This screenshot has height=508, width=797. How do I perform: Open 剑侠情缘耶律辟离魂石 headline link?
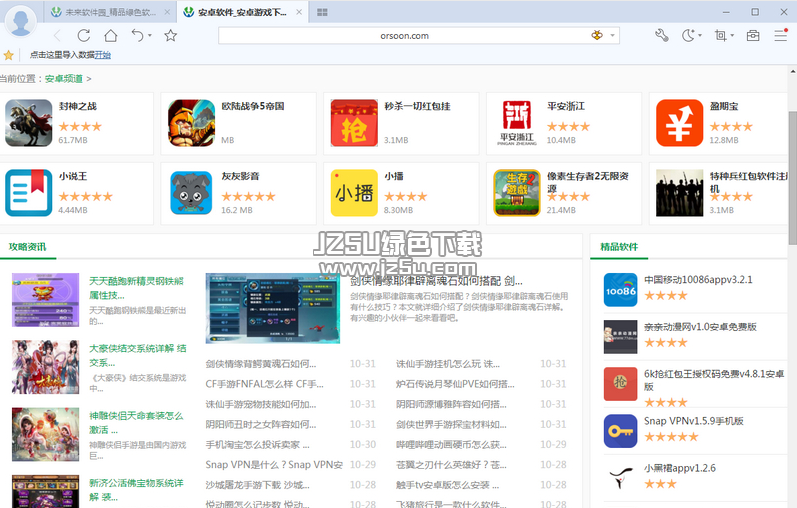(x=436, y=281)
